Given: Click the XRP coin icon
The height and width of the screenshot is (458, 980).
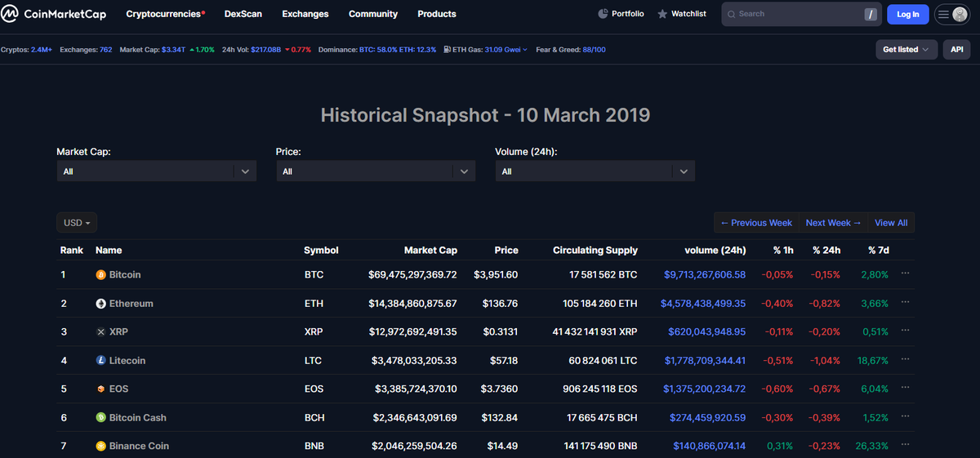Looking at the screenshot, I should tap(101, 332).
